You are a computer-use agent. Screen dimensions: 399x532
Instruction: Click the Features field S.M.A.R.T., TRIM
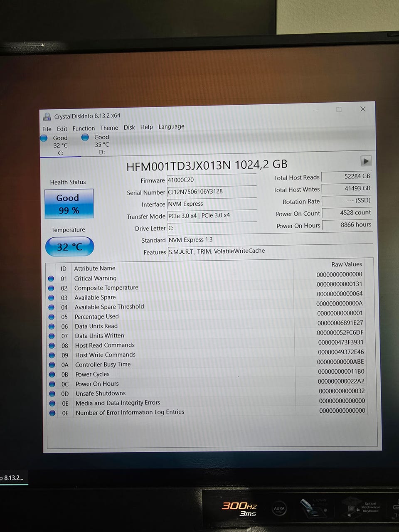(x=270, y=251)
